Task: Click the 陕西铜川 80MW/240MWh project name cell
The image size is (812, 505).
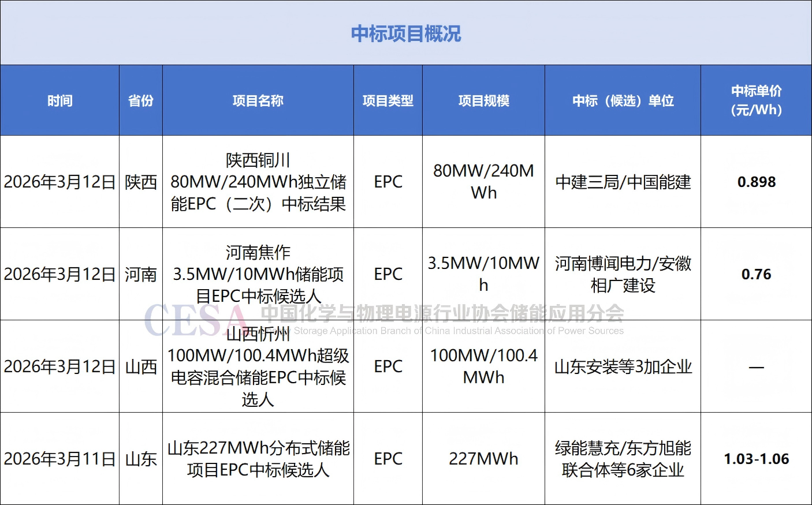Action: (x=258, y=182)
